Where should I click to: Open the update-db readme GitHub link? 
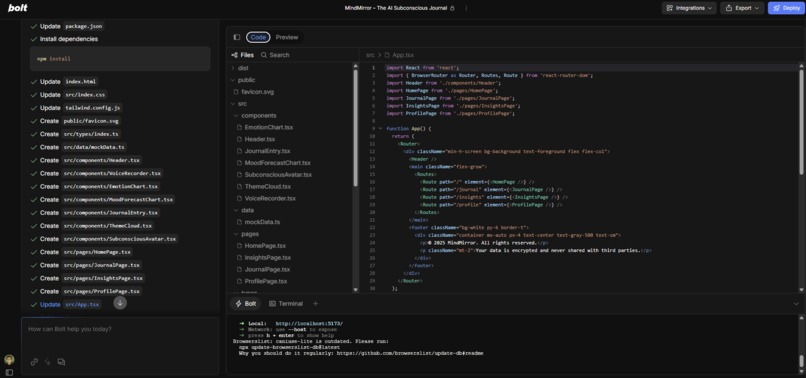pyautogui.click(x=410, y=354)
